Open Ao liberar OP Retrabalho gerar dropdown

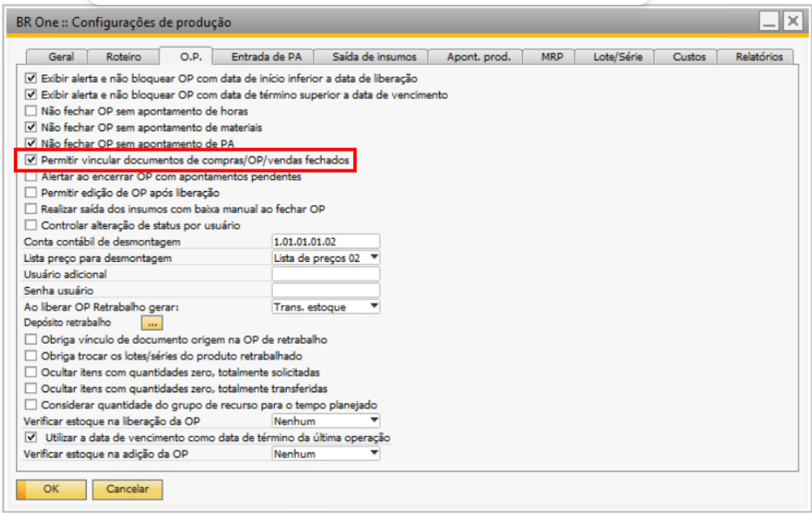coord(374,307)
